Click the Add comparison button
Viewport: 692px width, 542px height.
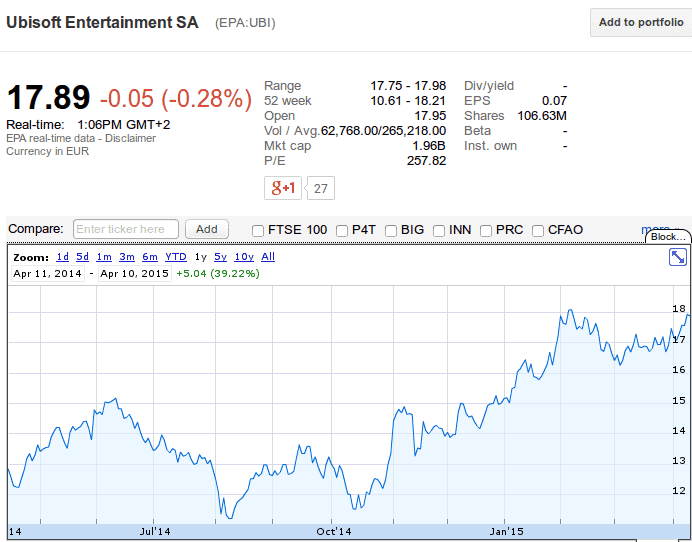click(x=207, y=229)
